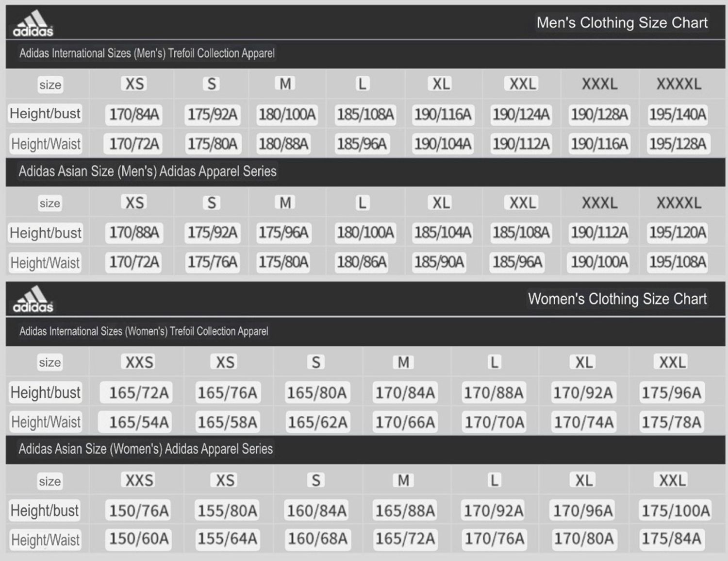Select the Women's Clothing Size Chart title
Viewport: 728px width, 561px height.
point(617,299)
